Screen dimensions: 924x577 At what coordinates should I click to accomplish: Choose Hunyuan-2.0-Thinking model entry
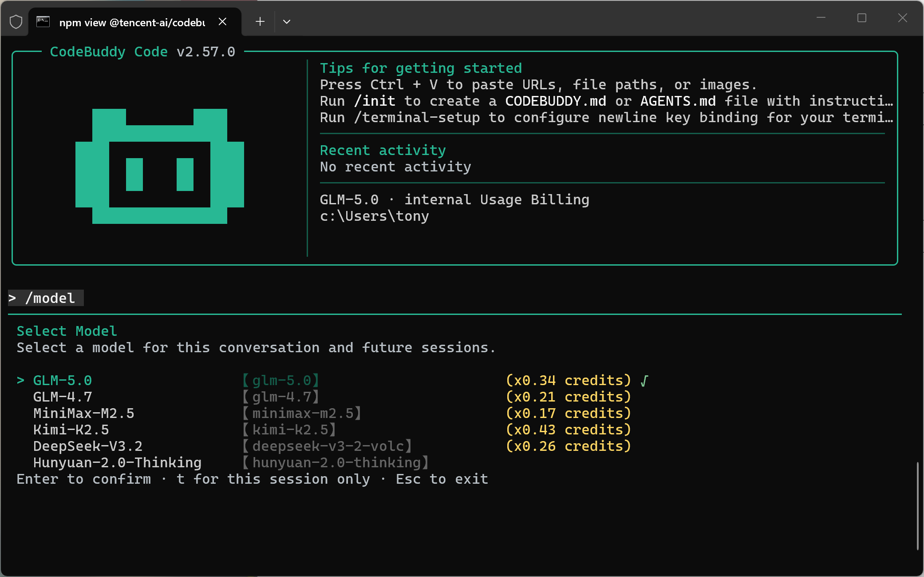[x=117, y=463]
